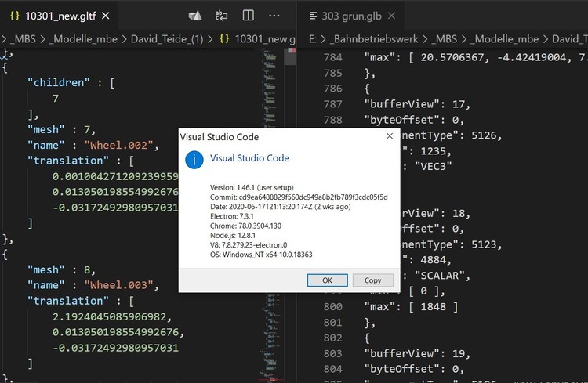The image size is (588, 383).
Task: Click "max": [ 1848 ] line
Action: (411, 307)
